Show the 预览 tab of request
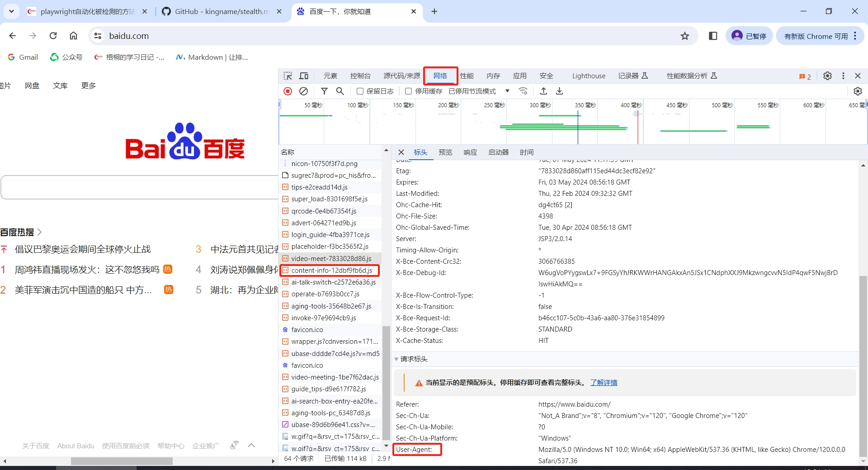The width and height of the screenshot is (868, 470). (x=445, y=152)
